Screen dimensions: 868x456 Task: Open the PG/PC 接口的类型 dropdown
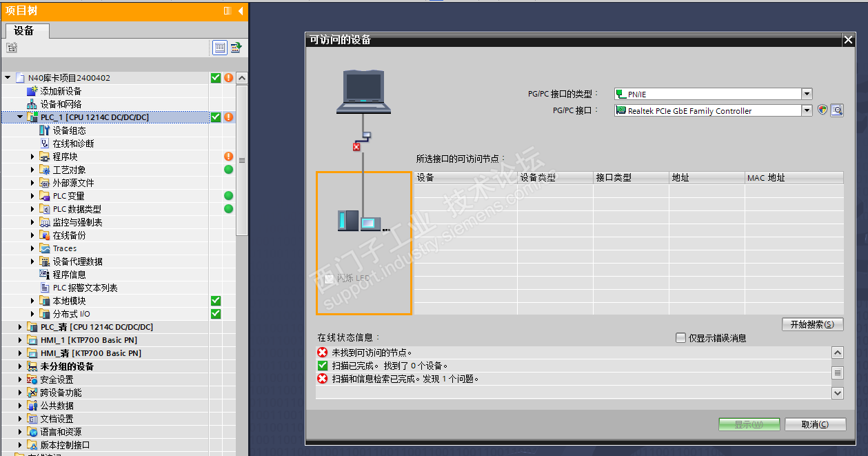[807, 94]
